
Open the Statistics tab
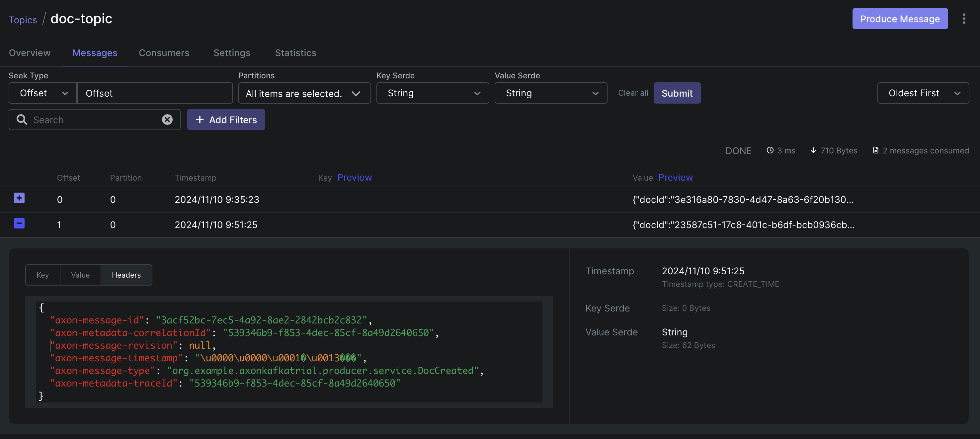point(295,53)
